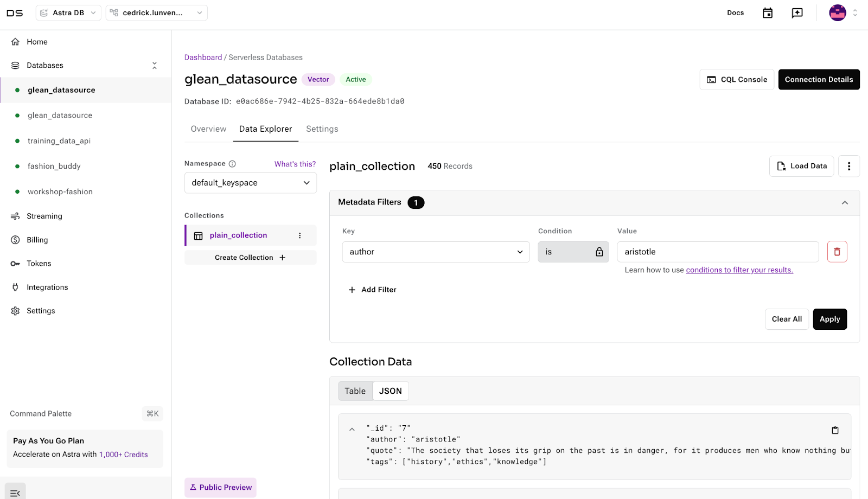This screenshot has height=499, width=868.
Task: Click Add Filter
Action: point(372,290)
